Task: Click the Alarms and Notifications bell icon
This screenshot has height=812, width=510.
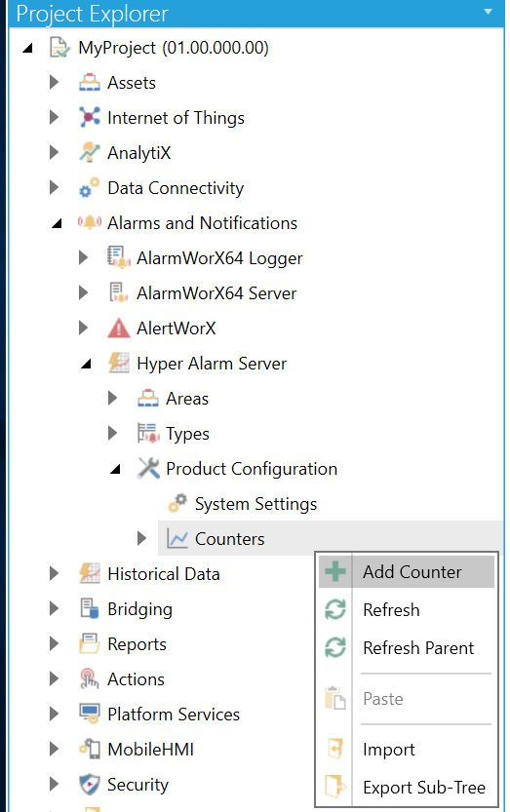Action: click(90, 222)
